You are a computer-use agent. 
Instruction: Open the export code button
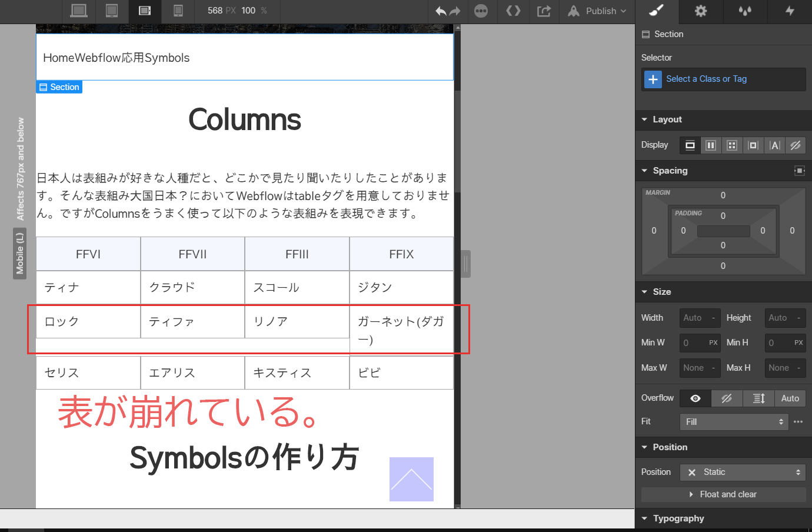click(514, 11)
